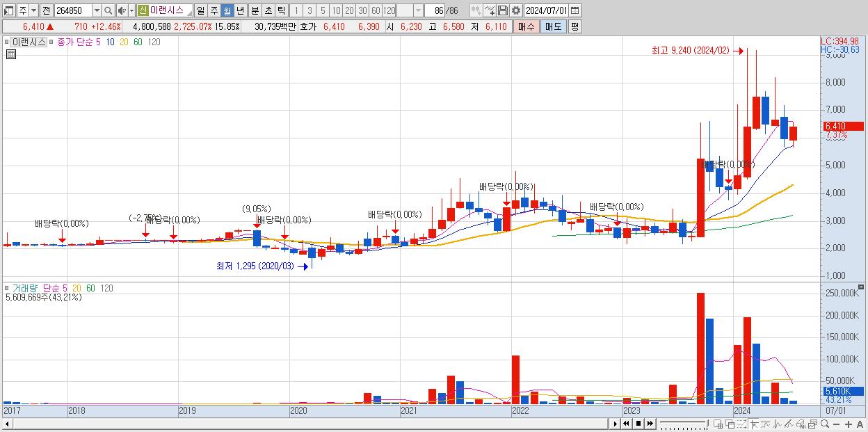Open the custom interval dropdown

[x=418, y=10]
